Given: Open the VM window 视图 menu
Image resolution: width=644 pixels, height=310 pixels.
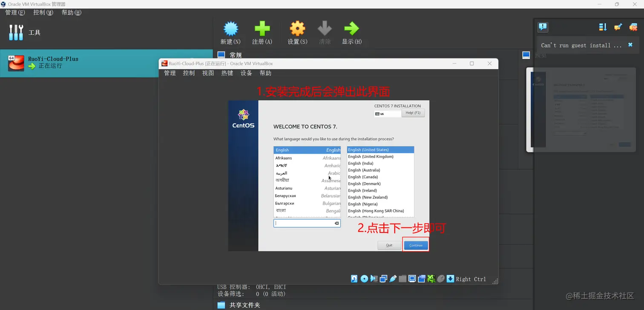Looking at the screenshot, I should coord(208,73).
